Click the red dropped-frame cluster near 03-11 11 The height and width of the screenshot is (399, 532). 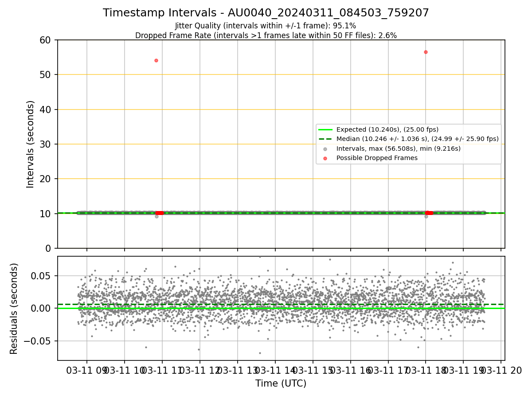(x=159, y=213)
